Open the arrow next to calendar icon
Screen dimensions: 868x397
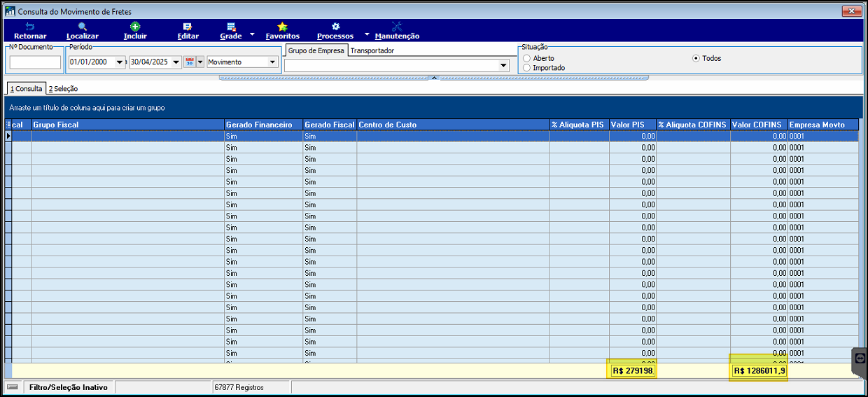pos(200,62)
